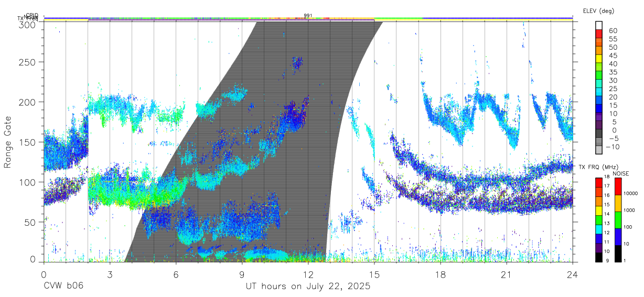Click the "CVW b06" radar label
Image resolution: width=644 pixels, height=297 pixels.
click(63, 287)
